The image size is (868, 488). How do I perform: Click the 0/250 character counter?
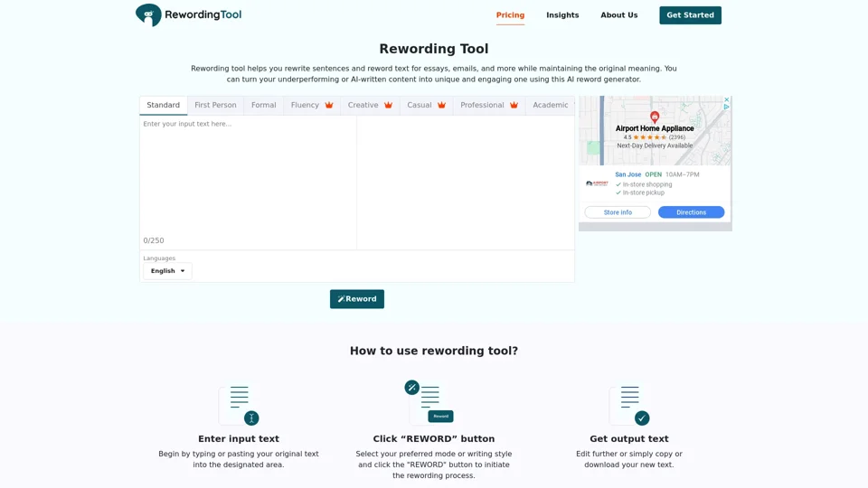pos(154,240)
